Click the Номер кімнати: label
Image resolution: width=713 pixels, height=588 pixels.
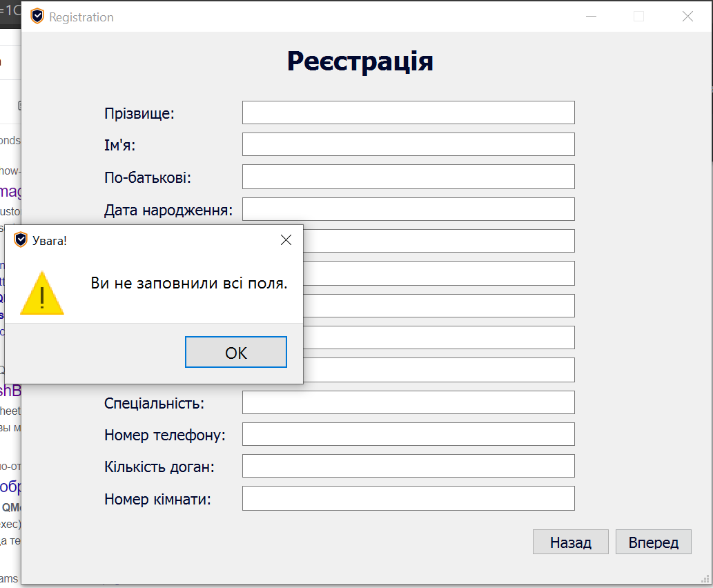click(x=158, y=500)
